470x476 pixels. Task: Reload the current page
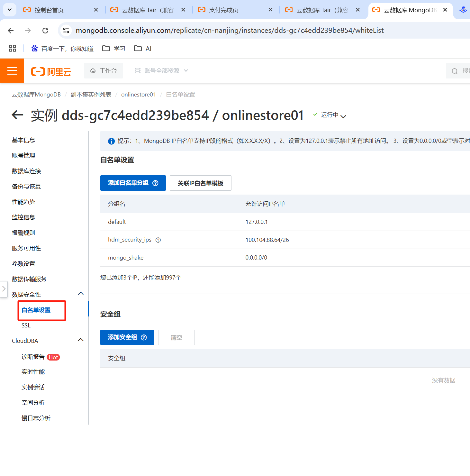[x=45, y=31]
